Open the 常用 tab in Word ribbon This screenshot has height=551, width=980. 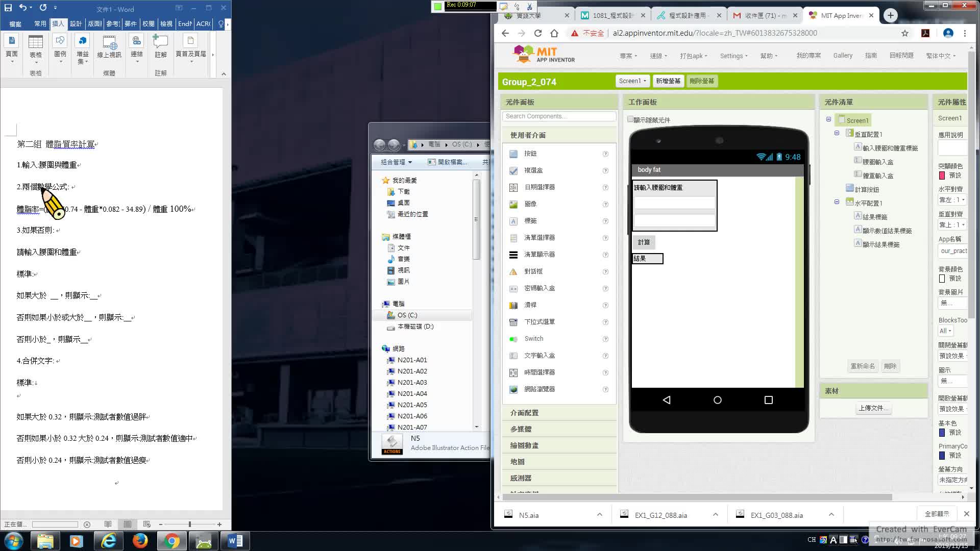click(40, 24)
